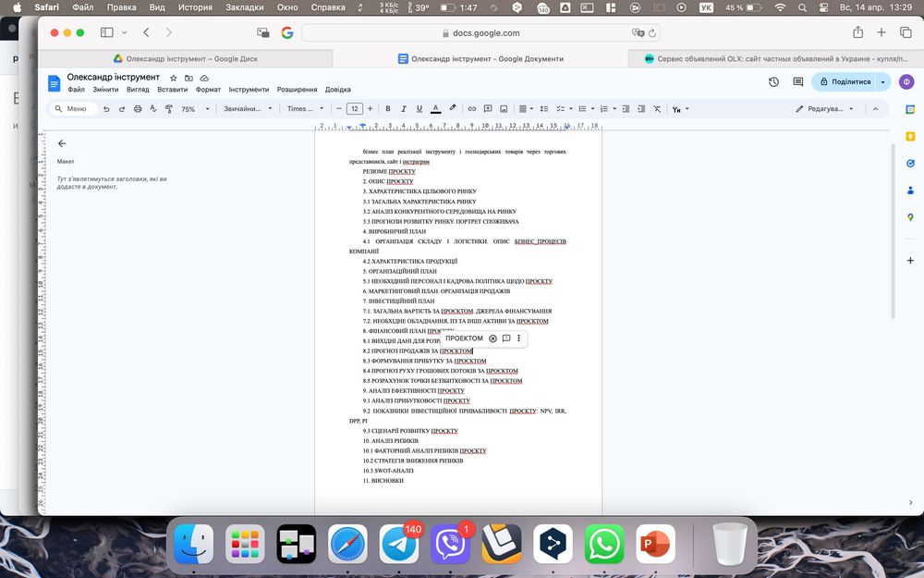Get add-ons via the plus icon
924x578 pixels.
point(910,260)
